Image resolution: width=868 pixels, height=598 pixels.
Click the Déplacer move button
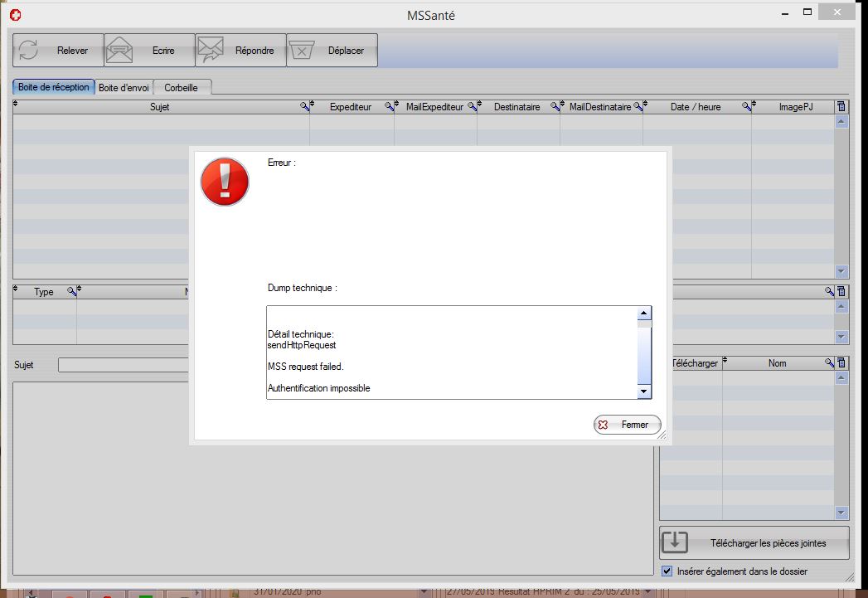[332, 51]
